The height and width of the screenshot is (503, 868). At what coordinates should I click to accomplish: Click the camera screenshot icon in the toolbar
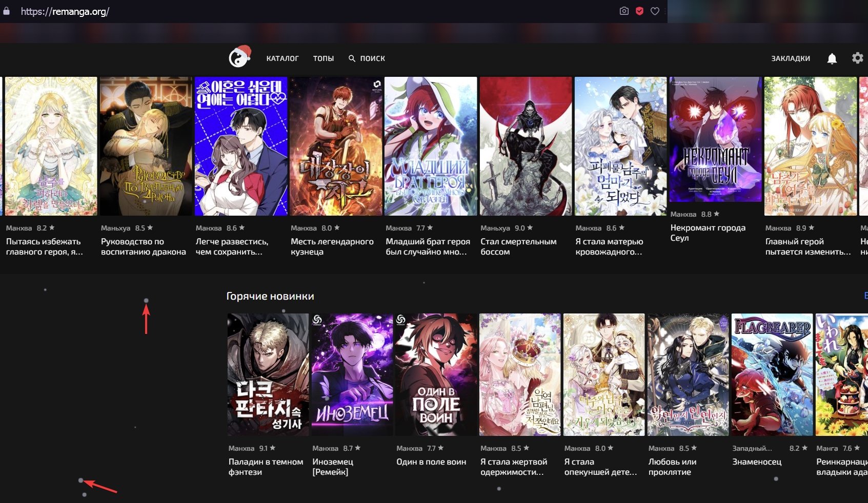[624, 10]
